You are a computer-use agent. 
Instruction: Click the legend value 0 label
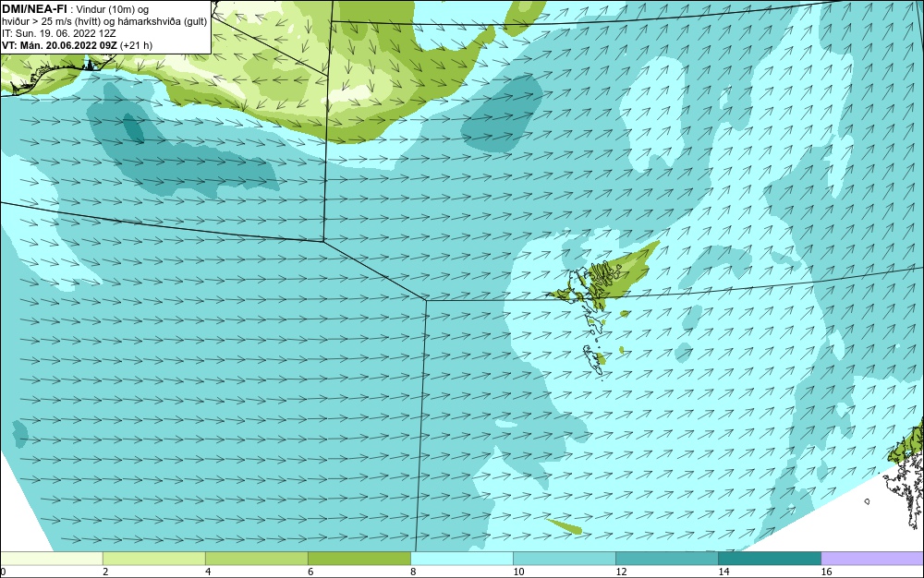coord(3,572)
